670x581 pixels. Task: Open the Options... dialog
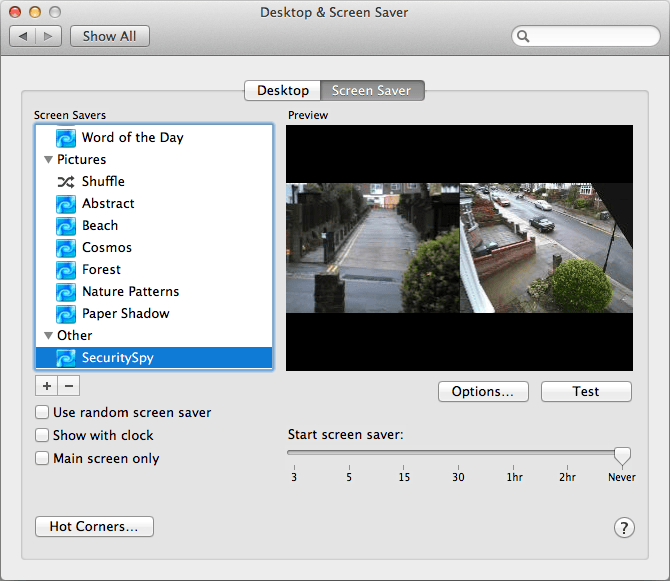pos(483,392)
